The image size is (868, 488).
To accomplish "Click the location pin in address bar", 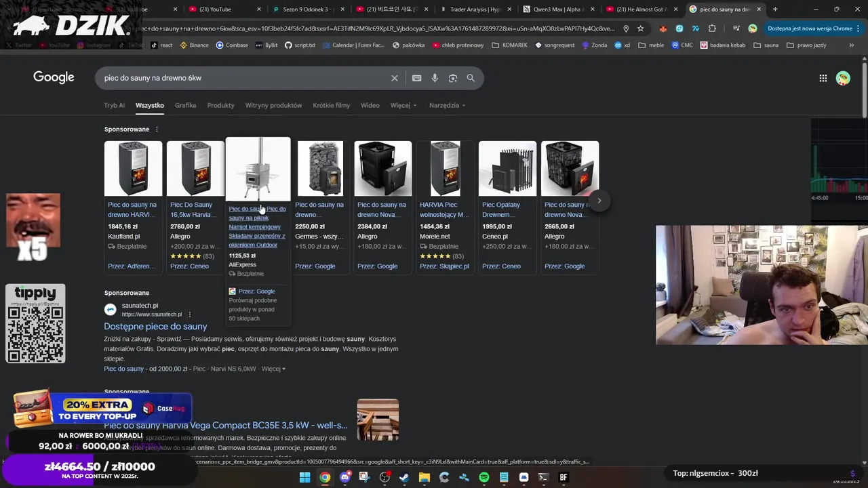I will (x=626, y=28).
